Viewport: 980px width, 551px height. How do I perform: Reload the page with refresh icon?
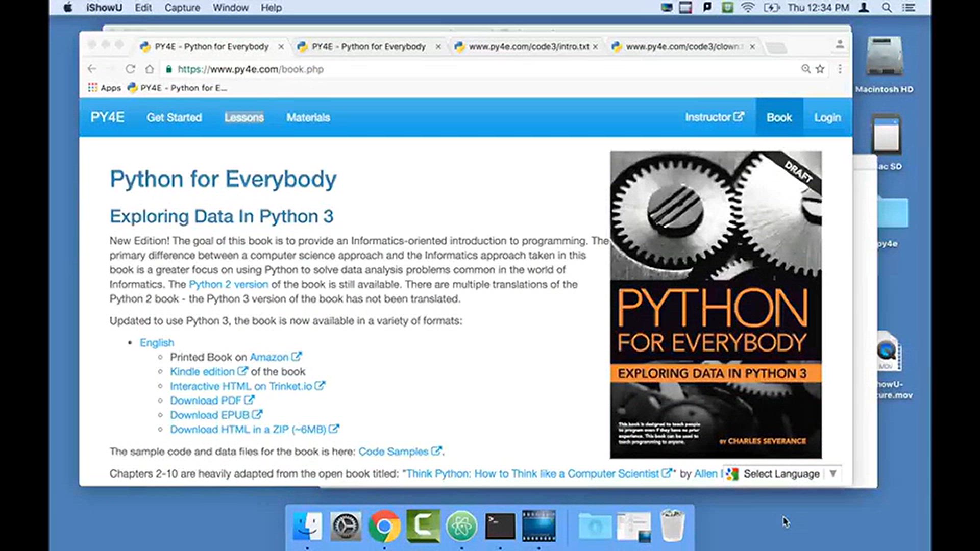point(130,69)
